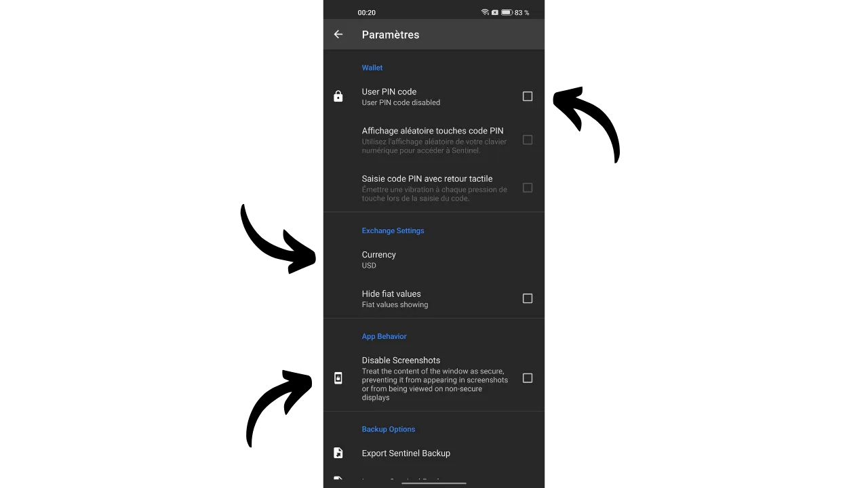
Task: Check the Disable Screenshots checkbox
Action: [x=528, y=378]
